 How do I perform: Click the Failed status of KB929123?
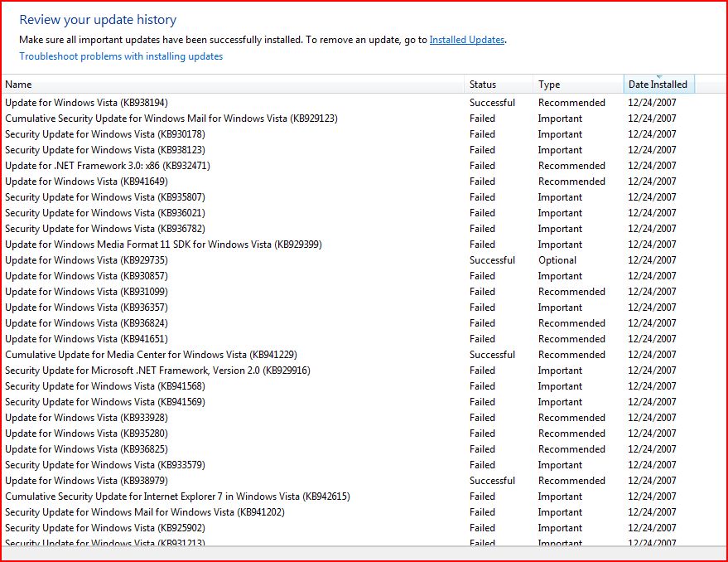point(482,119)
